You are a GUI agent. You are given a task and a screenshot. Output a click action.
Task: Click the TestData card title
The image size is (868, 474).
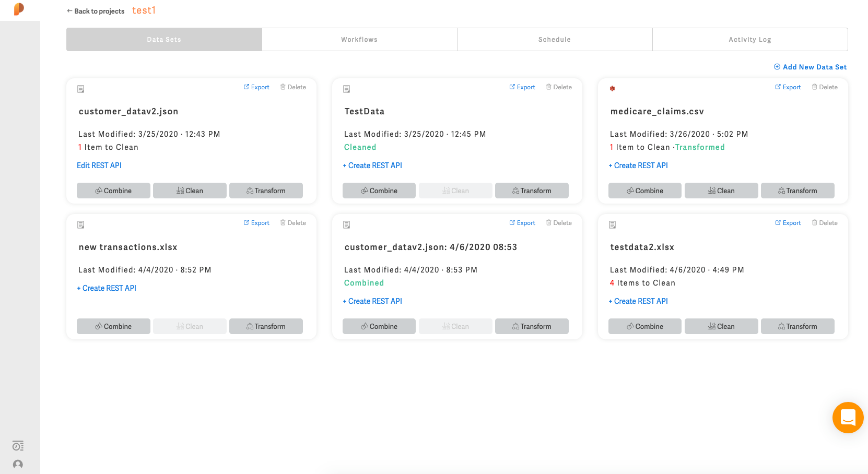coord(365,111)
